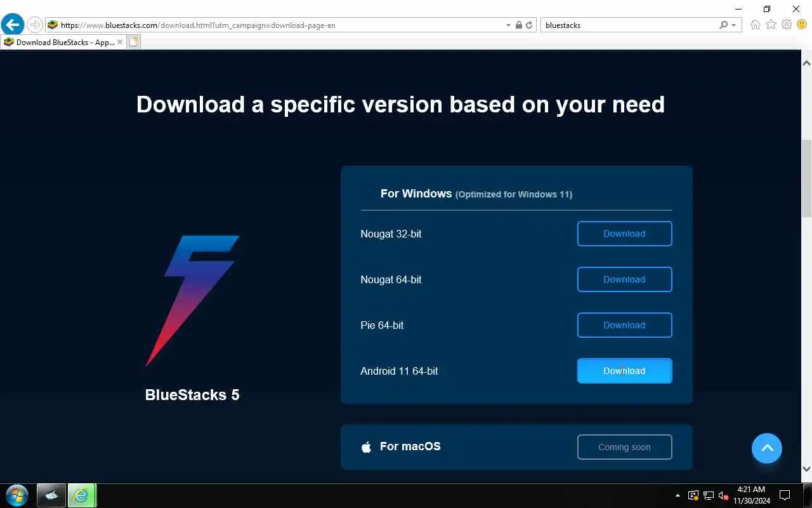Open the Tools gear icon
812x508 pixels.
[787, 25]
